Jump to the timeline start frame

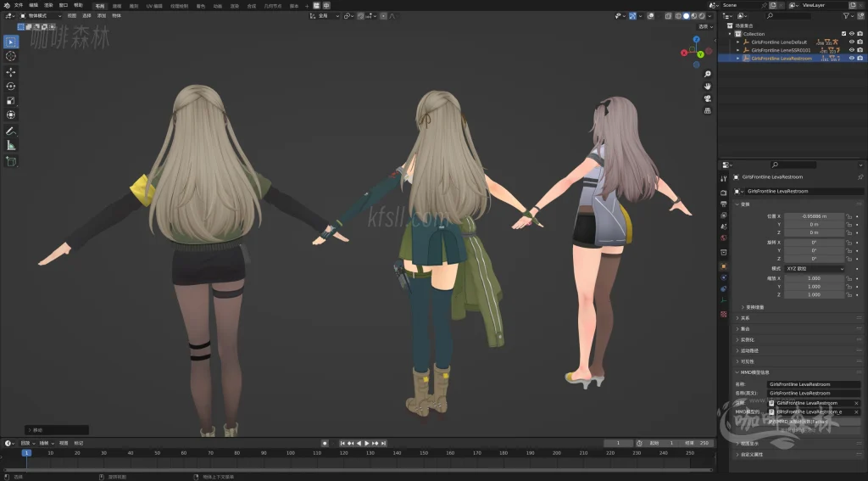(342, 444)
